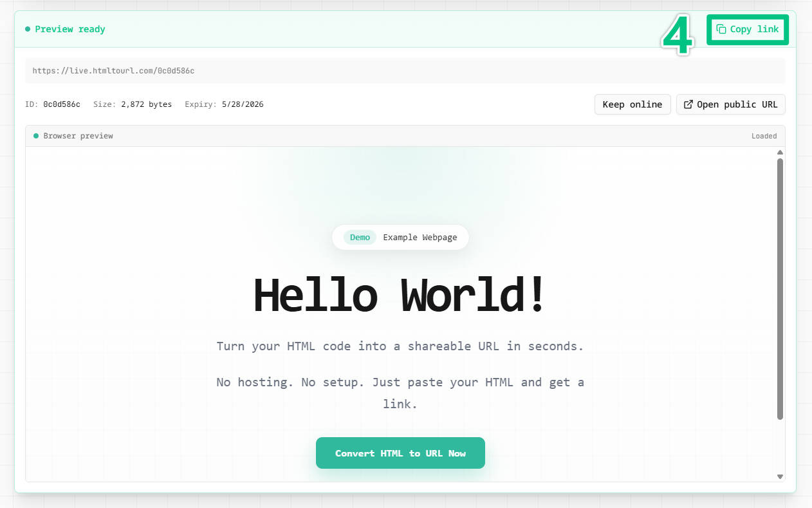Click the Keep online button
The height and width of the screenshot is (508, 812).
(632, 104)
